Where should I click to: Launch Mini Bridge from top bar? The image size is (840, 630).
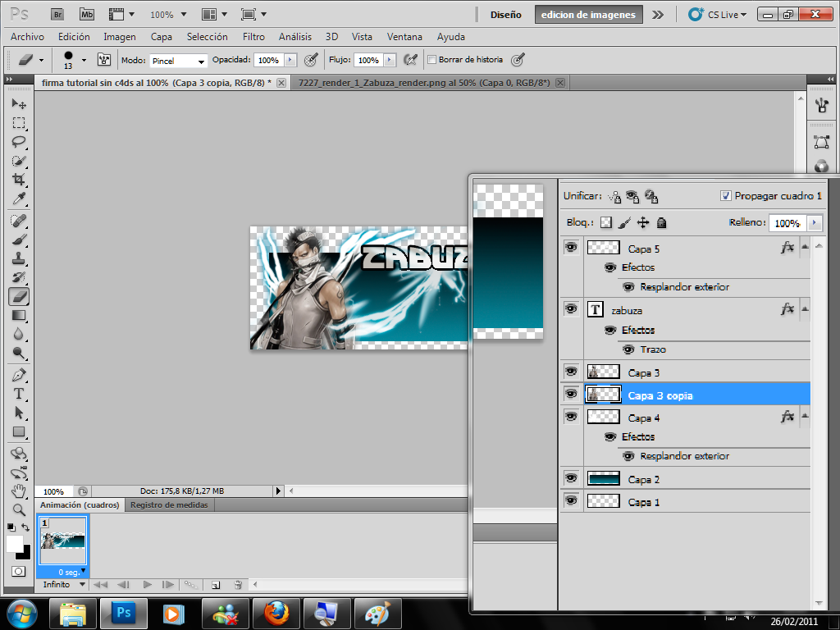tap(87, 15)
